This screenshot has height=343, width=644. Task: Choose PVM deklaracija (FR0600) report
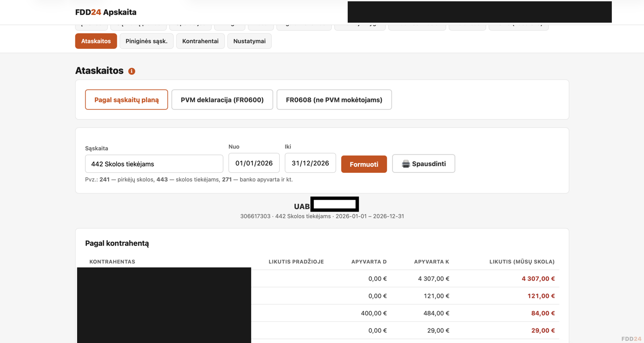[x=222, y=100]
